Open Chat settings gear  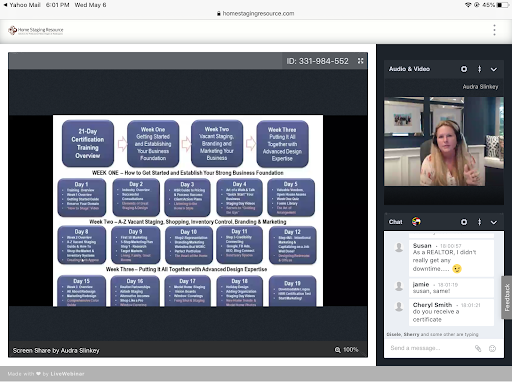pos(464,222)
